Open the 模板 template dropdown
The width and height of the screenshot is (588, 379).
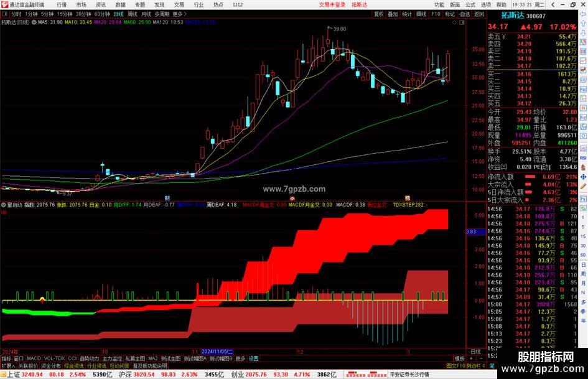point(460,358)
